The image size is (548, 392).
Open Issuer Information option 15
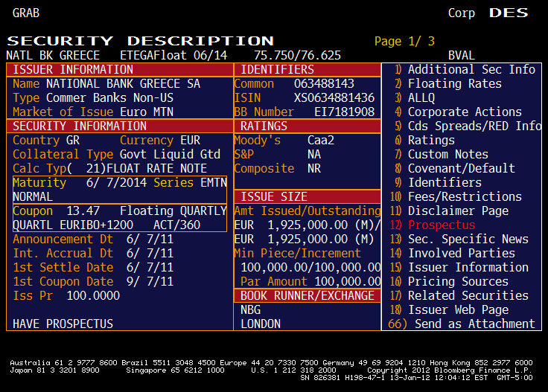[x=459, y=267]
